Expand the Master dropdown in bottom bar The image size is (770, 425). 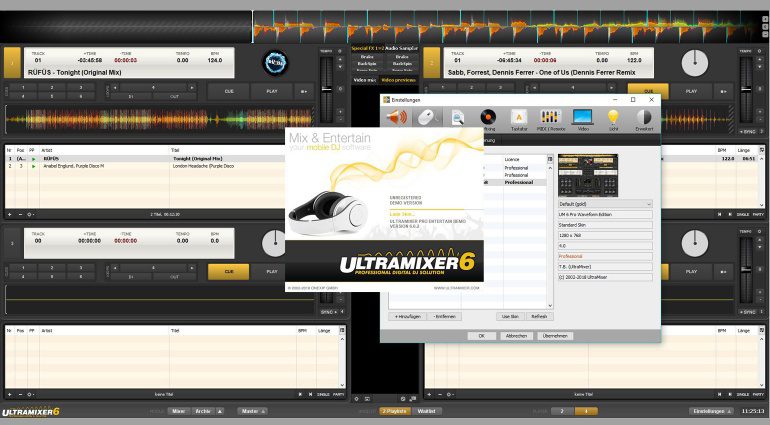point(251,411)
